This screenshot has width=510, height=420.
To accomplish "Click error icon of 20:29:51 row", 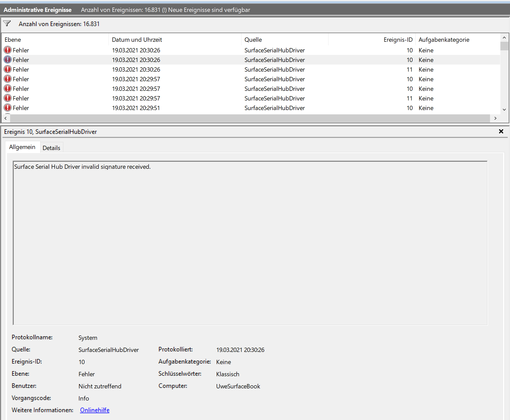I will click(8, 108).
